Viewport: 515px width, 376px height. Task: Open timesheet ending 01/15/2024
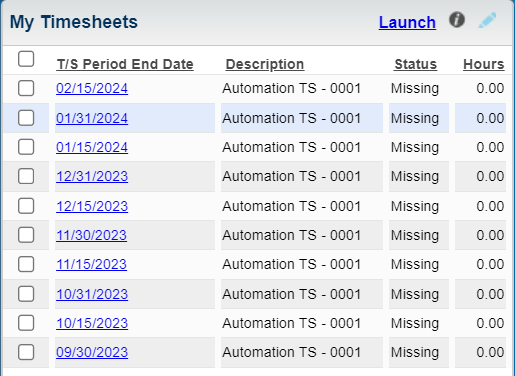pos(92,147)
